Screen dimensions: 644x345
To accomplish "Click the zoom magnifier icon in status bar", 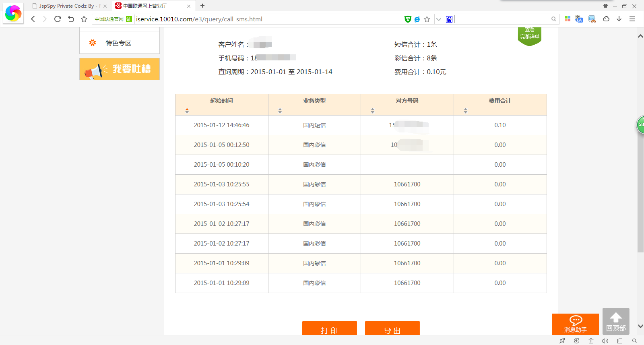I will click(x=634, y=341).
